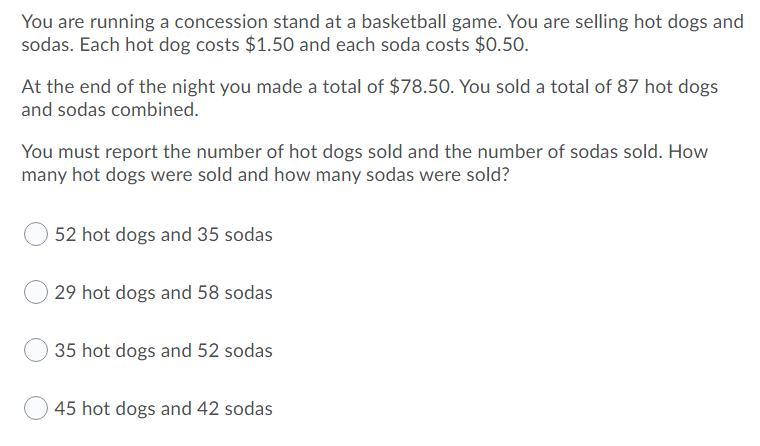This screenshot has width=760, height=446.
Task: Click the phrase "You must report"
Action: [x=90, y=152]
